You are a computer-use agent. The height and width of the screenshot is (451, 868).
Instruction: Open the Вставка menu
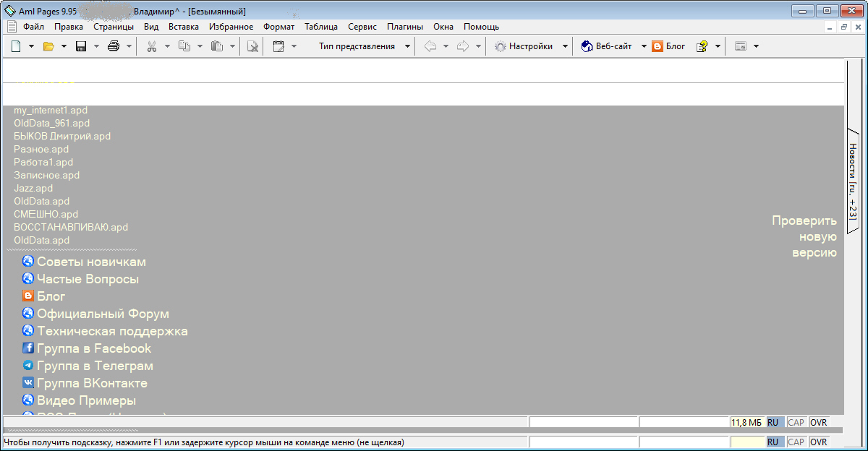click(184, 27)
